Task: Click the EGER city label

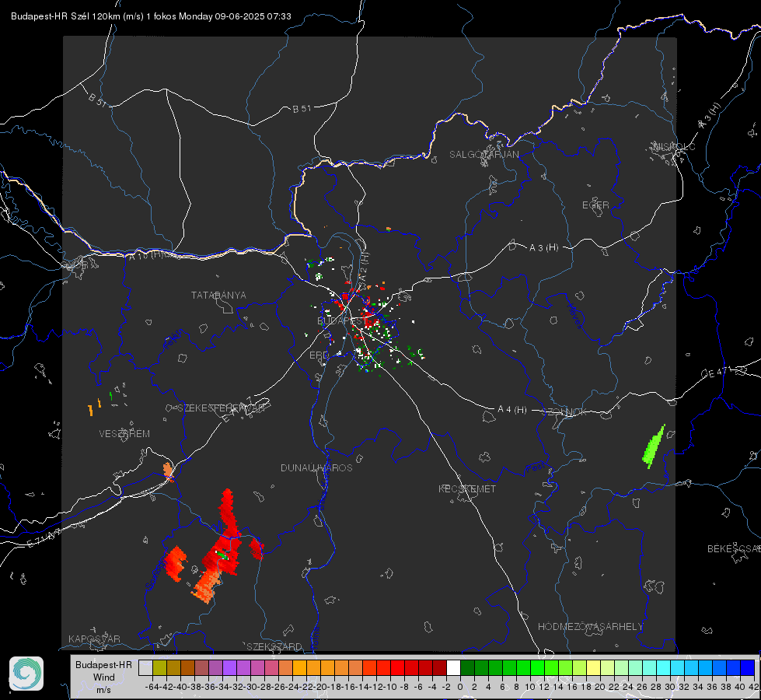Action: click(595, 205)
